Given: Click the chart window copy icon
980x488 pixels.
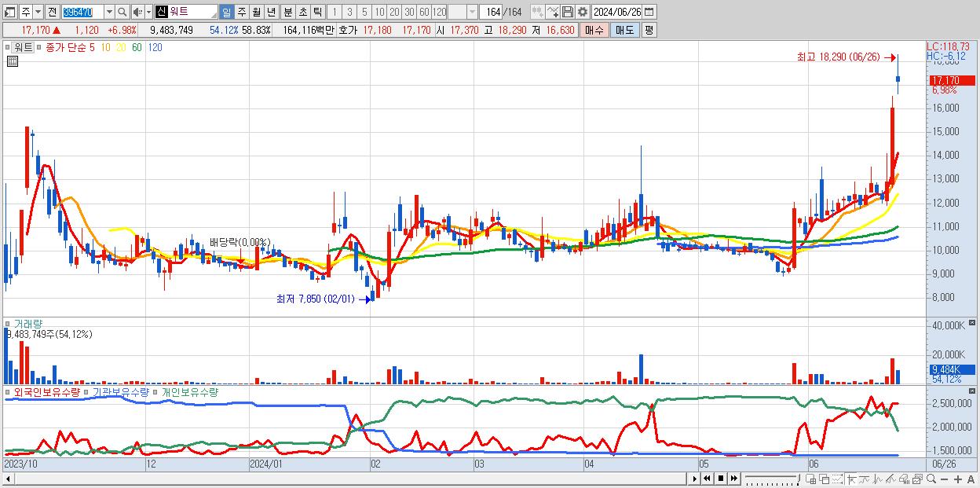Looking at the screenshot, I should [917, 478].
